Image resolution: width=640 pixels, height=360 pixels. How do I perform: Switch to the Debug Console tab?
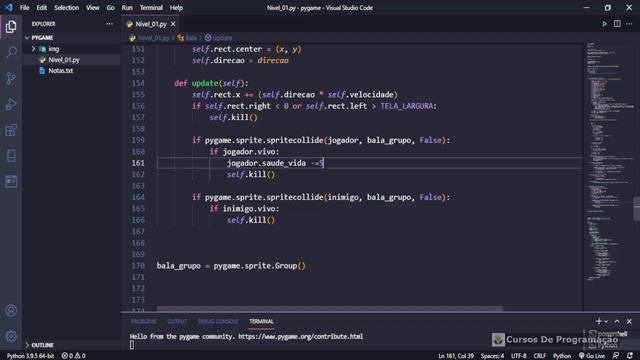(218, 322)
